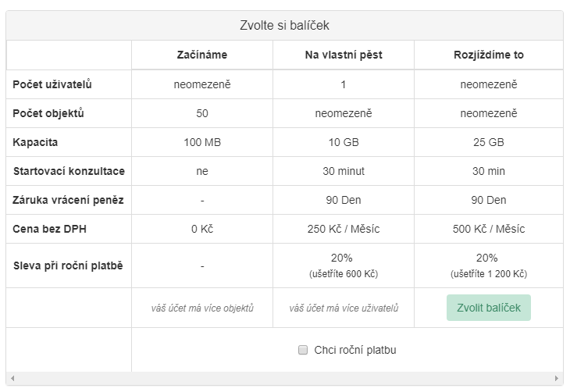This screenshot has height=392, width=570.
Task: Click the left scroll arrow
Action: point(11,379)
